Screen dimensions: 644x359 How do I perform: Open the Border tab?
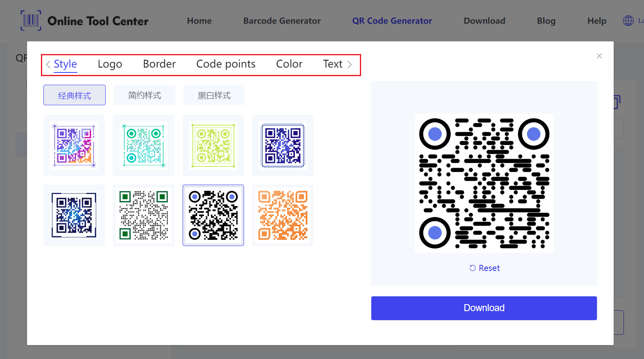[159, 64]
